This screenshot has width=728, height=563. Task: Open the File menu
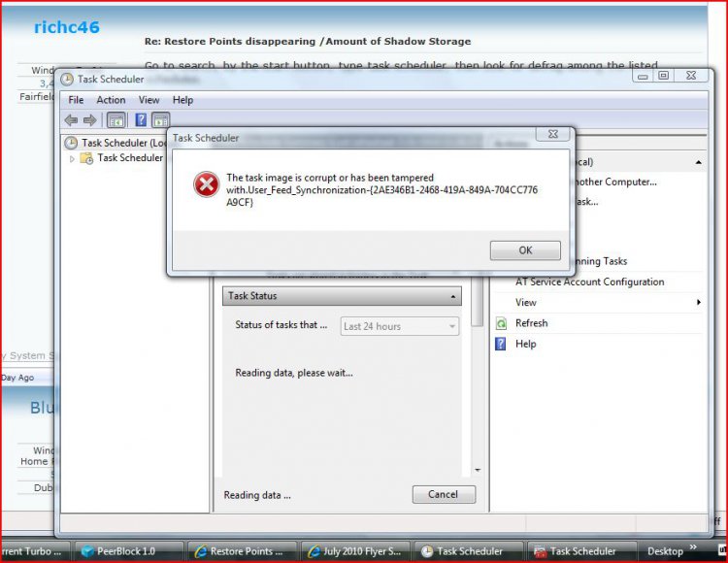click(x=76, y=100)
